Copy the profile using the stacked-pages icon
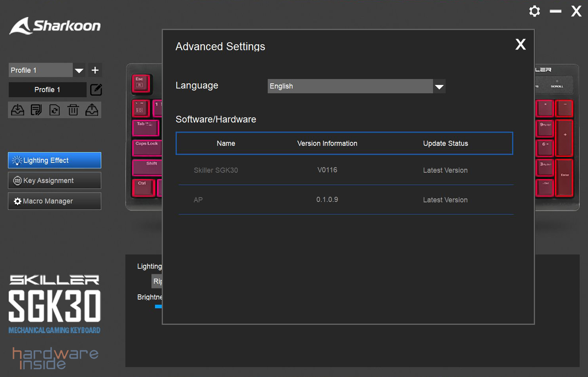 tap(36, 110)
